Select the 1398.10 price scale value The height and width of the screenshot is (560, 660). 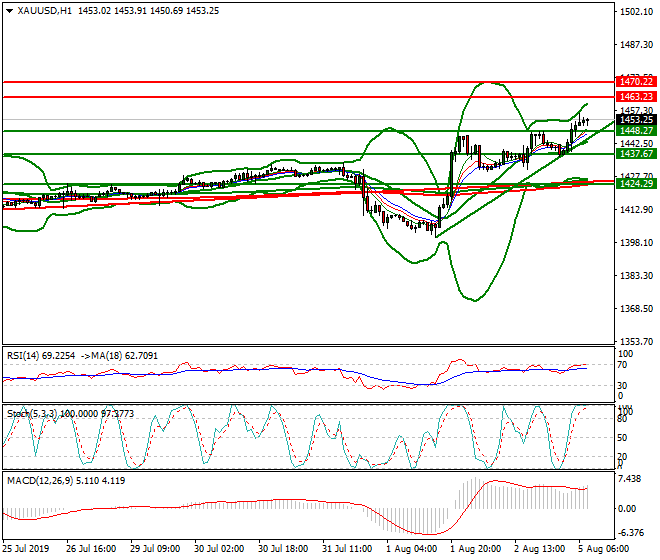[636, 243]
